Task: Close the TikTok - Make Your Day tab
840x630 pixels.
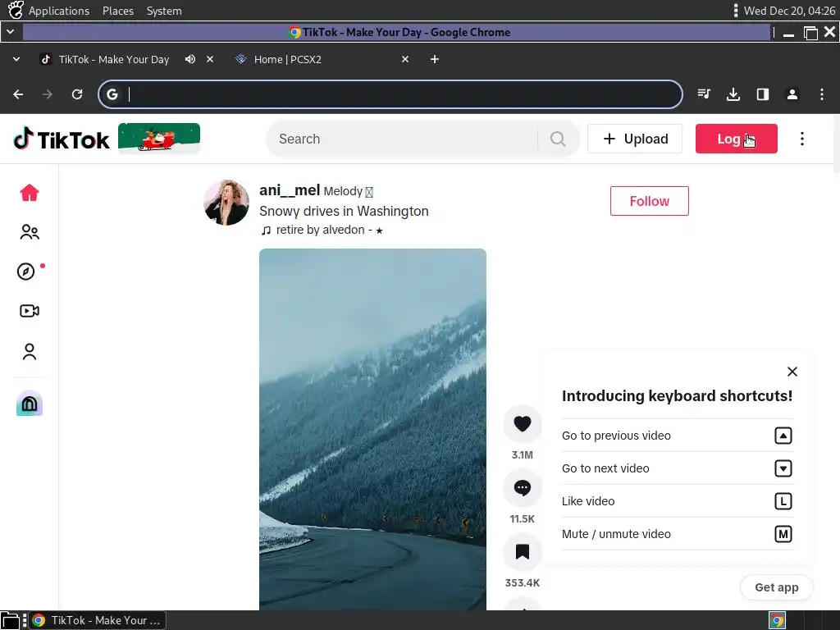Action: point(210,59)
